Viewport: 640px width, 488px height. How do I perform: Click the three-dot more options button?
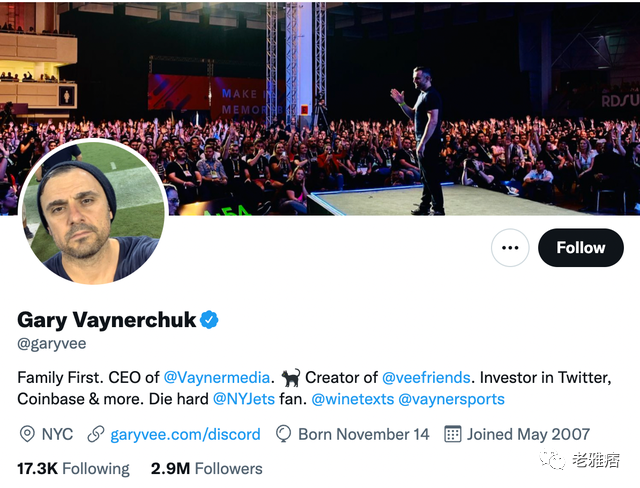coord(510,248)
